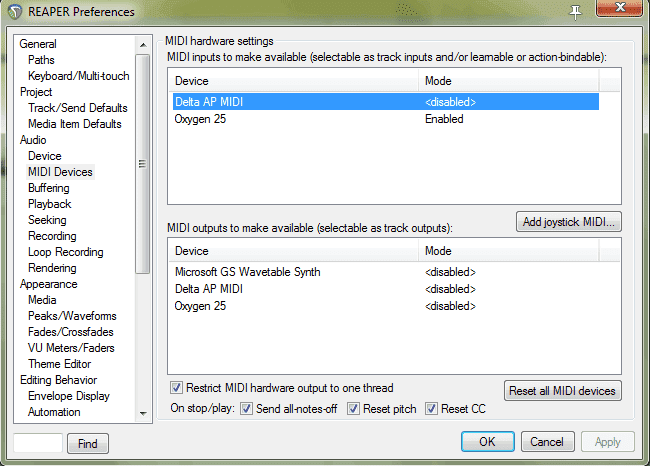The image size is (650, 466).
Task: Open Loop Recording preferences page
Action: (65, 252)
